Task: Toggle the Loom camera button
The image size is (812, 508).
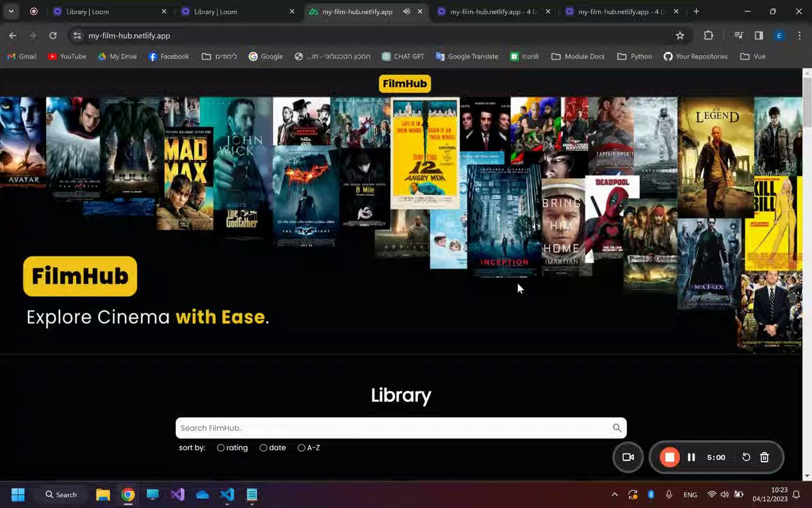Action: coord(628,457)
